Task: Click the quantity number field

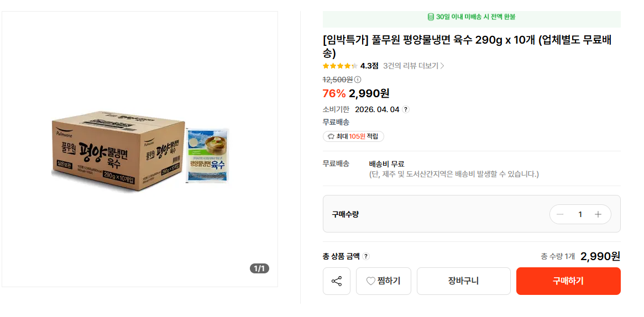Action: tap(580, 214)
